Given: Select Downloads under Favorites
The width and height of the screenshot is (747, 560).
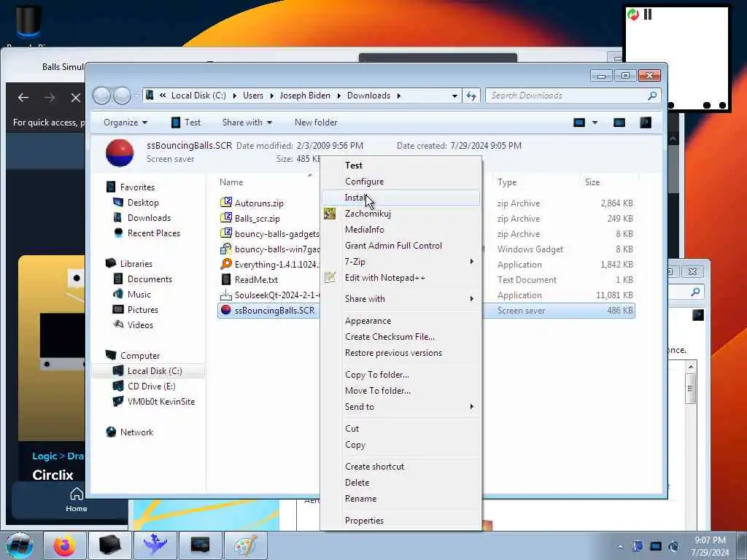Looking at the screenshot, I should [149, 217].
